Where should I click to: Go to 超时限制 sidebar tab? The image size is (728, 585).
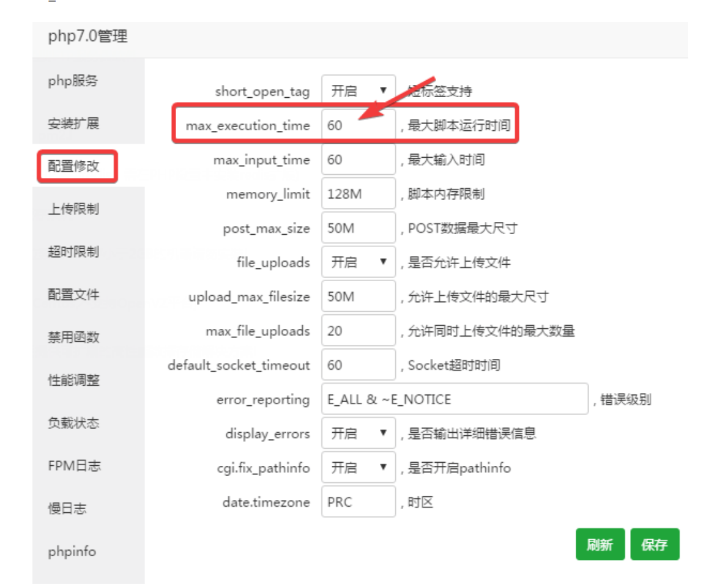[x=73, y=252]
